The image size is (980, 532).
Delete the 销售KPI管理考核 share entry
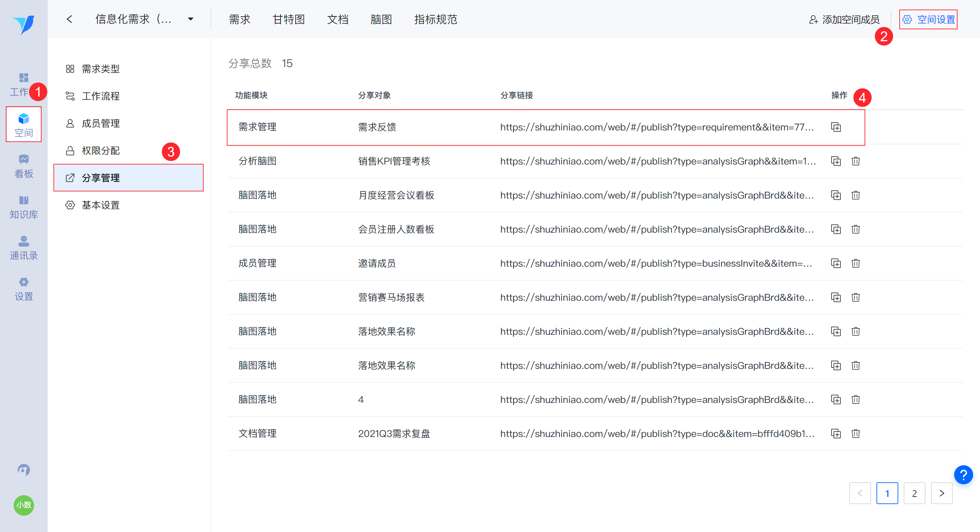pyautogui.click(x=855, y=161)
